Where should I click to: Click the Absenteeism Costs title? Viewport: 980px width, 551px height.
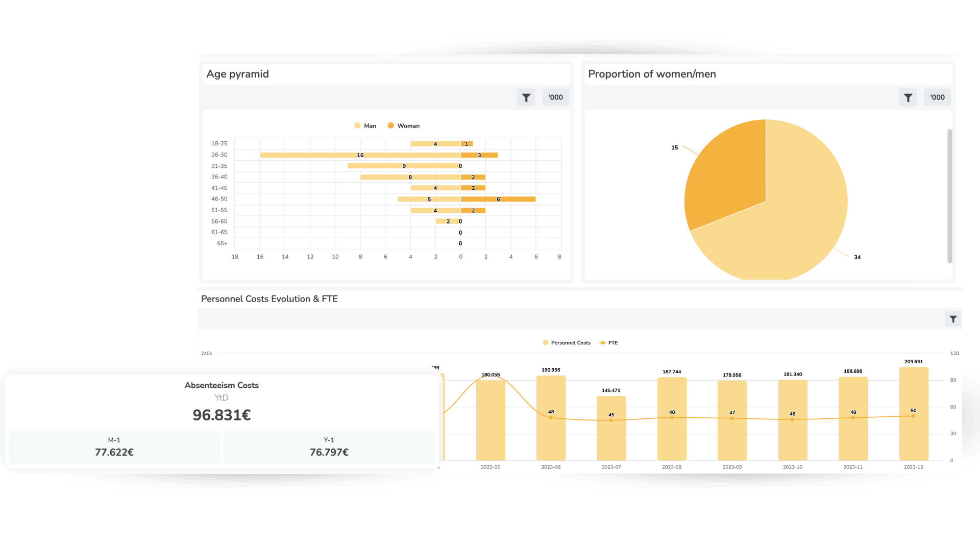point(222,386)
